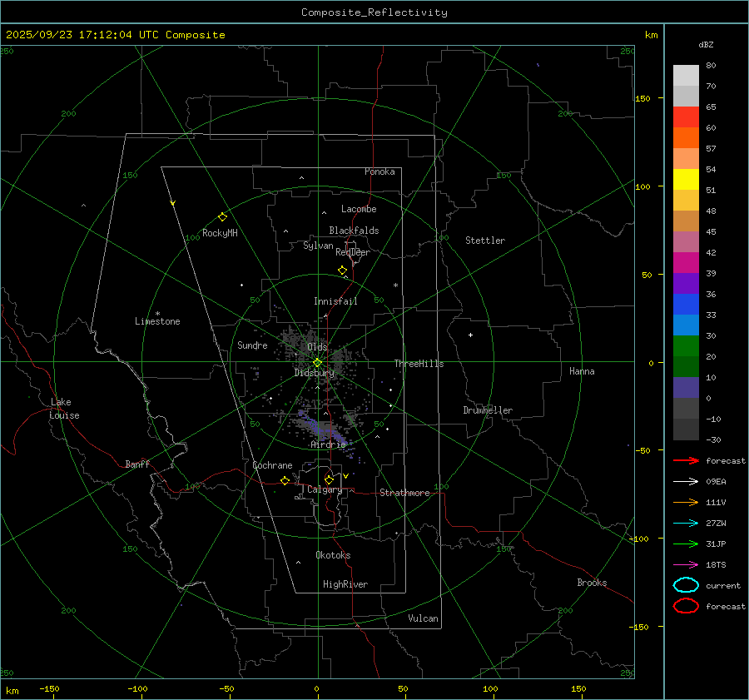
Task: Select the Drumheller map label
Action: (x=488, y=410)
